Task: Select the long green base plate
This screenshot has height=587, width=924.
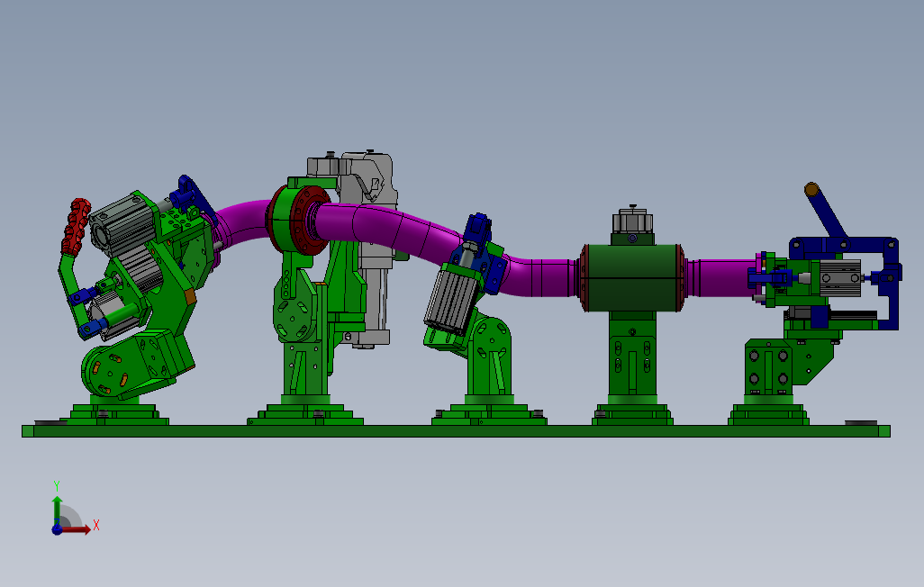Action: pyautogui.click(x=456, y=431)
